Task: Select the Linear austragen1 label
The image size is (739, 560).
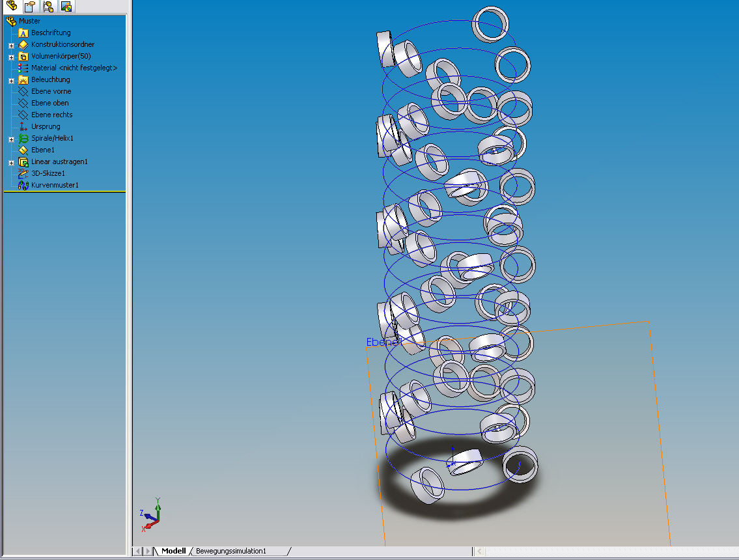Action: pos(59,161)
